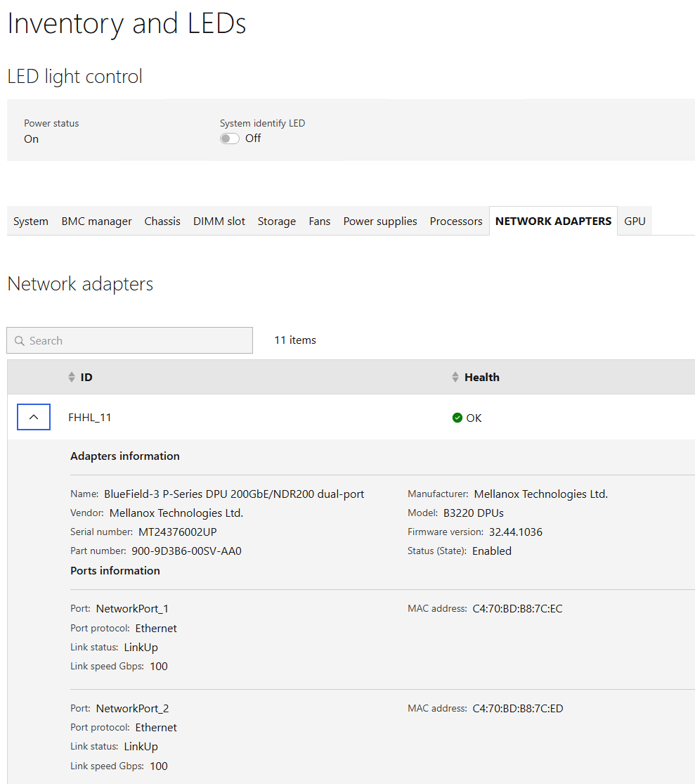This screenshot has width=695, height=784.
Task: Open the GPU tab
Action: click(x=635, y=221)
